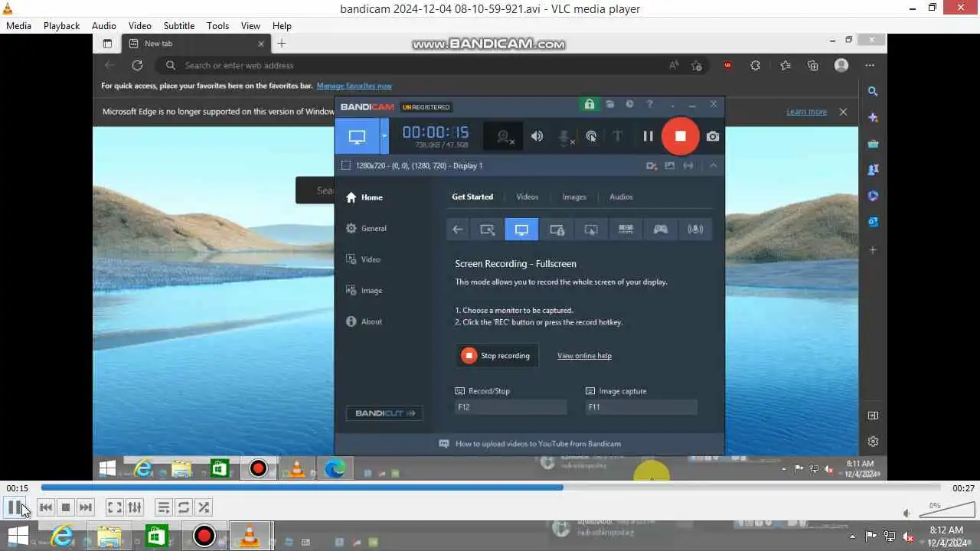Click Manage favorites now link in Edge
This screenshot has height=551, width=980.
354,86
